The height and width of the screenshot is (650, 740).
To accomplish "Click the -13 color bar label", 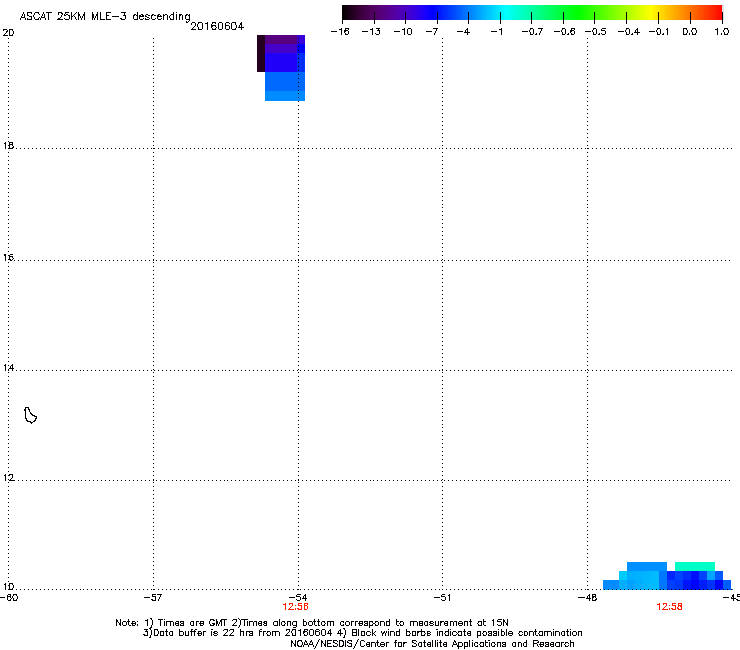I will point(371,32).
